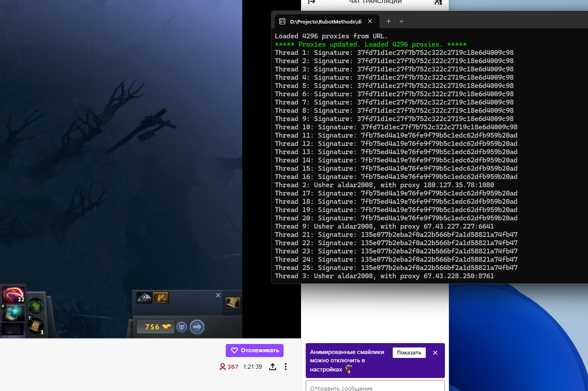The width and height of the screenshot is (588, 391).
Task: Click the share upload icon under stream
Action: (273, 367)
